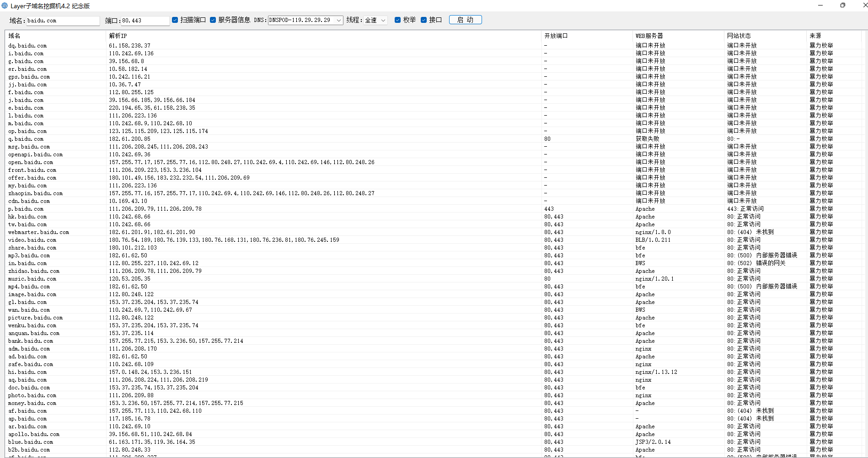Sort by the 来源 column header
The height and width of the screenshot is (458, 868).
tap(834, 36)
